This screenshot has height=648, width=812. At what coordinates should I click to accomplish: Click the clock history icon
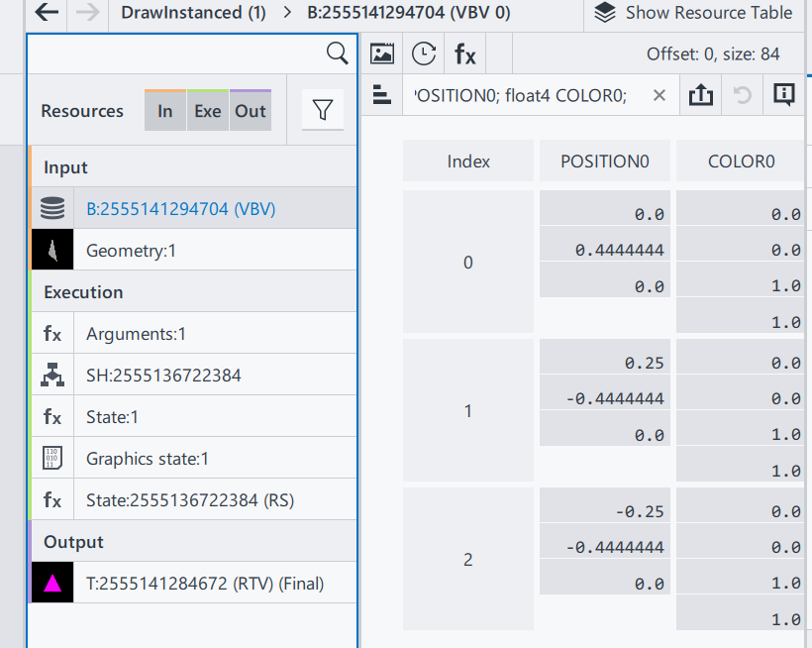click(424, 54)
